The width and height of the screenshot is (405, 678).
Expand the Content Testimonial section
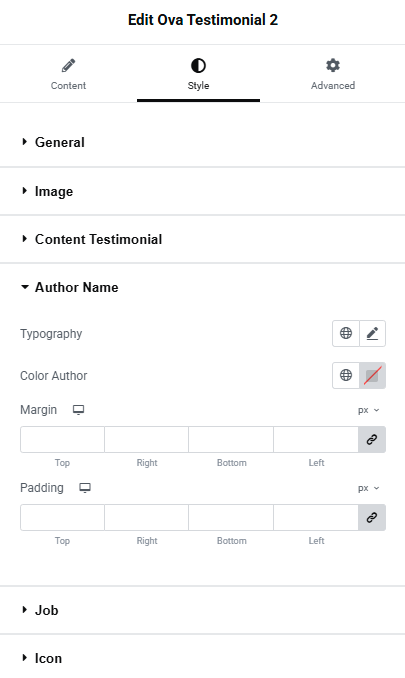(x=202, y=239)
